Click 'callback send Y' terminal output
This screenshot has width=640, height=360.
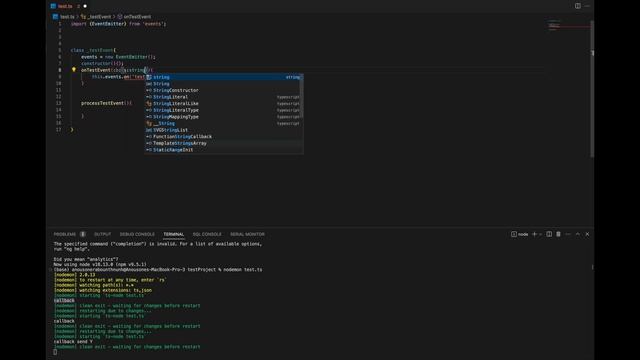(73, 342)
